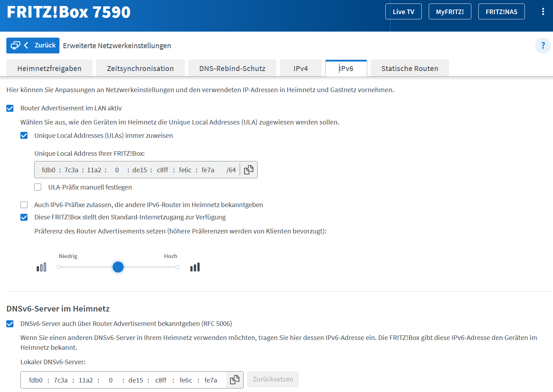This screenshot has height=392, width=553.
Task: Select the IPv6 tab
Action: coord(346,68)
